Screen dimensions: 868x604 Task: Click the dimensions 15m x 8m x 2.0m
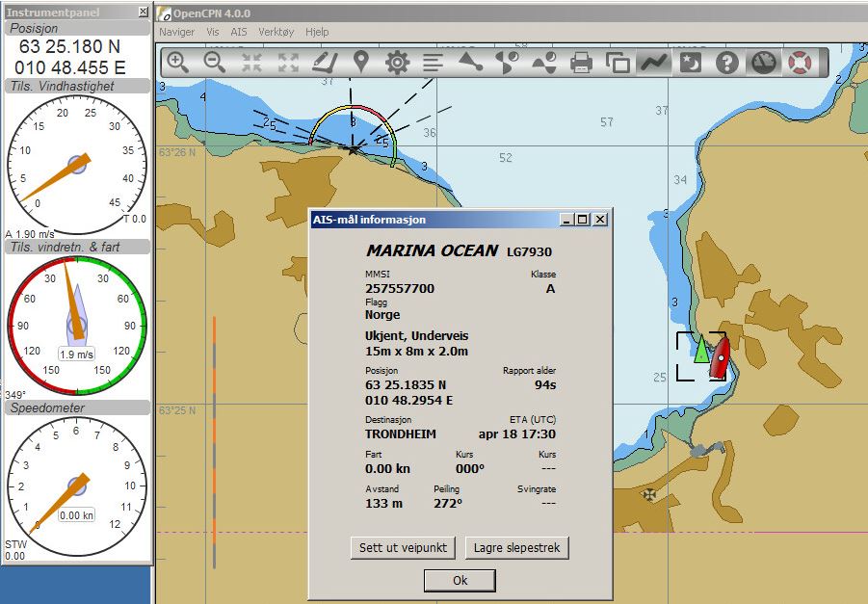click(417, 352)
